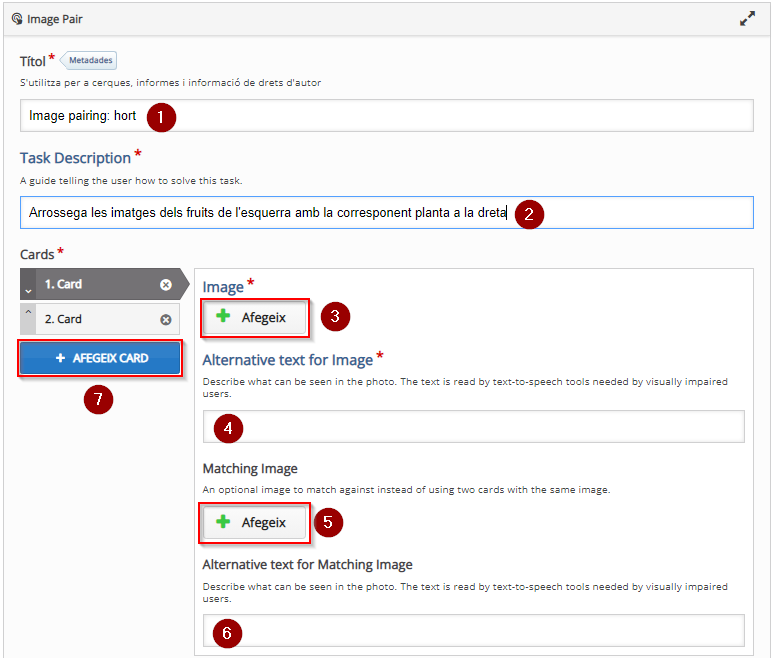The width and height of the screenshot is (774, 658).
Task: Click the AFEGEIX CARD button
Action: pos(100,358)
